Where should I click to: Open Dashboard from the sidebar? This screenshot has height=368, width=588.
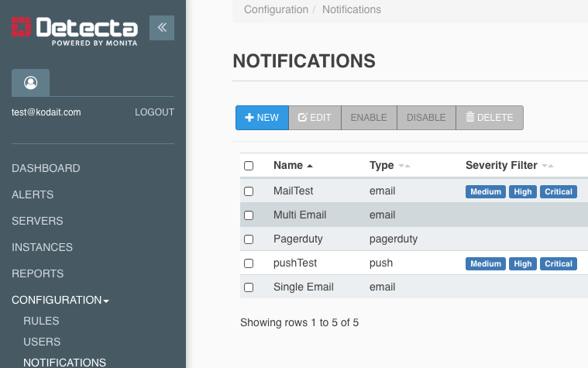point(46,168)
